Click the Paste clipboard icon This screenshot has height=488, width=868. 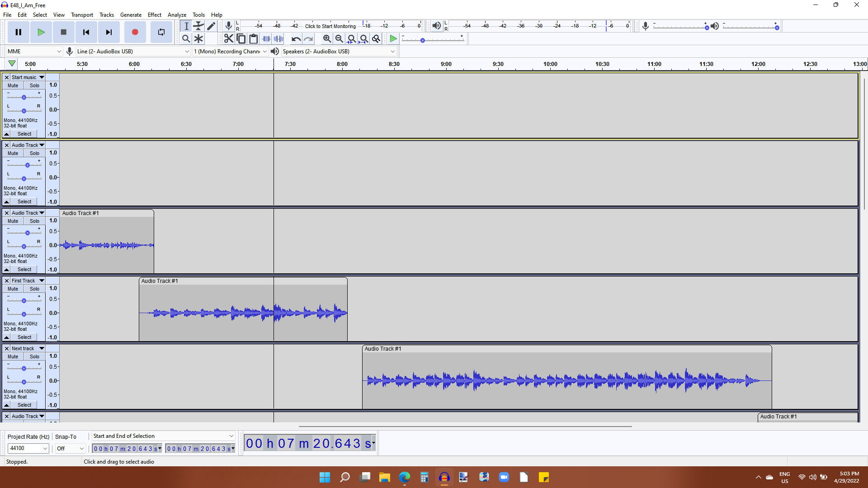[254, 39]
